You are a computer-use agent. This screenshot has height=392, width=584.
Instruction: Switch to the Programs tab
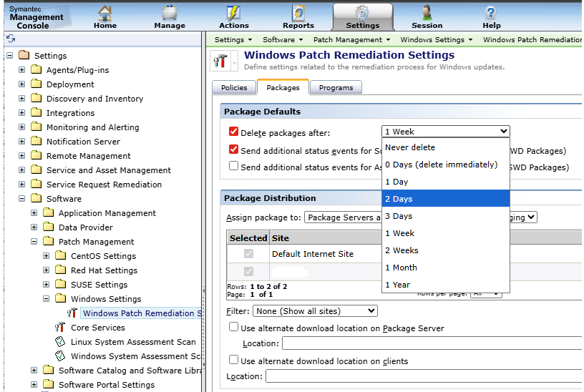coord(336,87)
